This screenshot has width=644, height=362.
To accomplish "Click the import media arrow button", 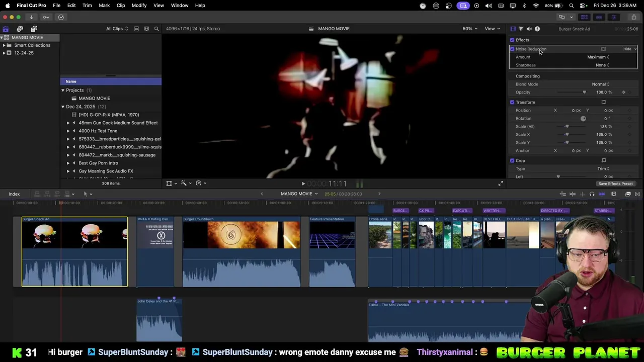I will (x=31, y=17).
